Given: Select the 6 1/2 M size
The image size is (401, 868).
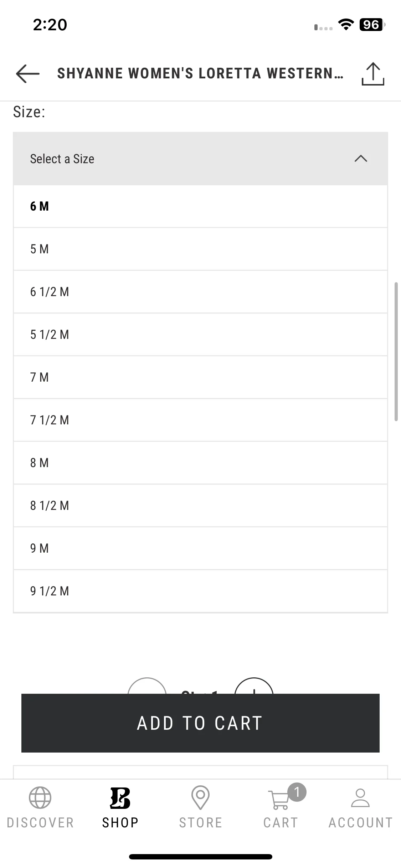Looking at the screenshot, I should tap(200, 292).
